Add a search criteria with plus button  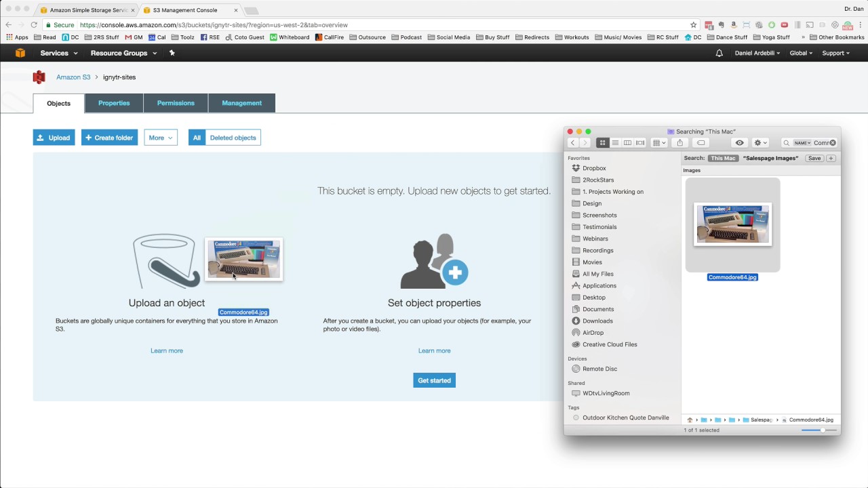click(x=831, y=159)
